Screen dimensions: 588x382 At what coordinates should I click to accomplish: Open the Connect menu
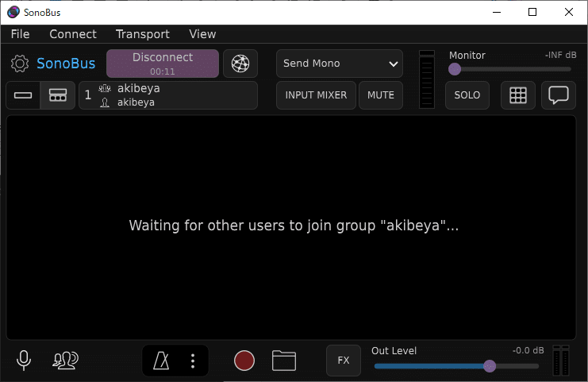(73, 34)
